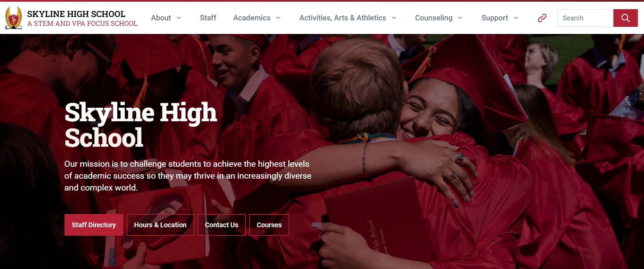Open the Support navigation item
Viewport: 644px width, 269px height.
(x=495, y=18)
